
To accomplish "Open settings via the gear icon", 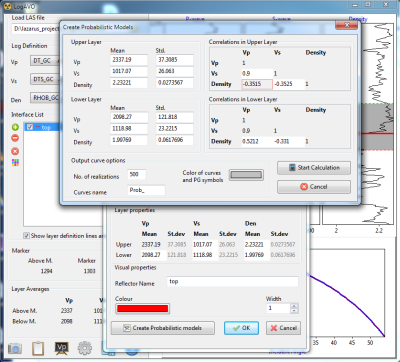I will point(85,348).
